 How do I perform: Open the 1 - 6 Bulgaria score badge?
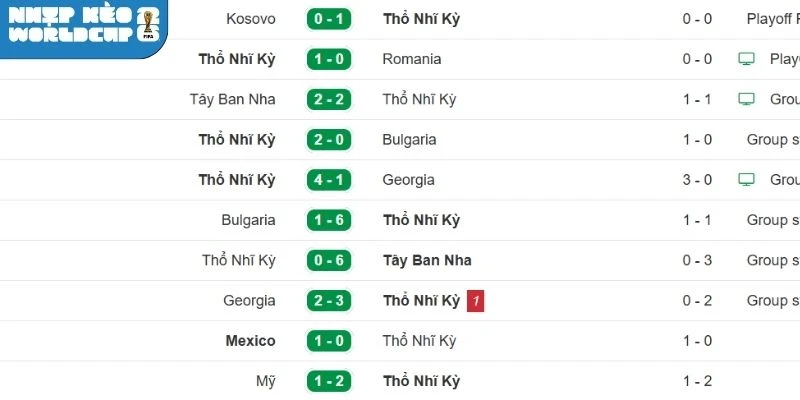click(329, 220)
